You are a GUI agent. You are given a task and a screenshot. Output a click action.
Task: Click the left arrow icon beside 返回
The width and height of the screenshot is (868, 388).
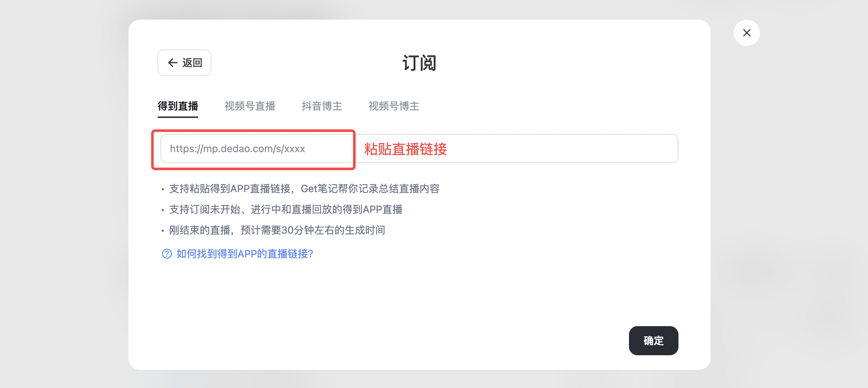[172, 63]
